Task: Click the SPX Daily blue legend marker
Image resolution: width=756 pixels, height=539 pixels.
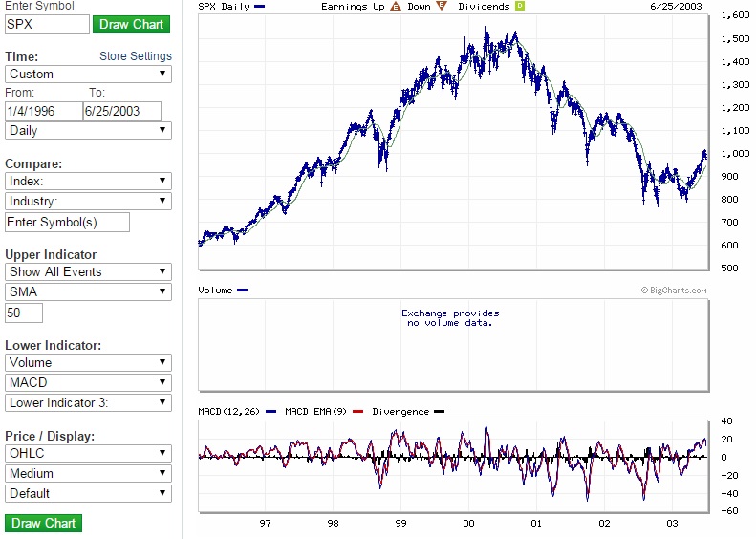Action: (260, 6)
